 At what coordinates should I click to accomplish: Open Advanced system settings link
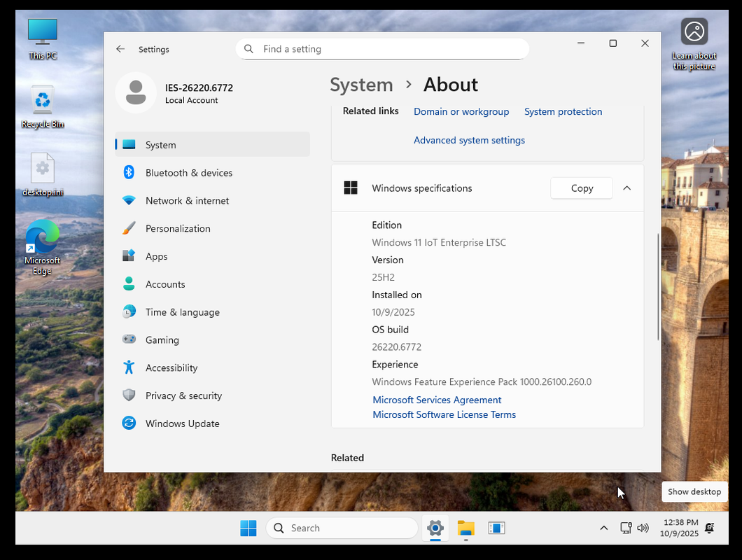coord(469,140)
